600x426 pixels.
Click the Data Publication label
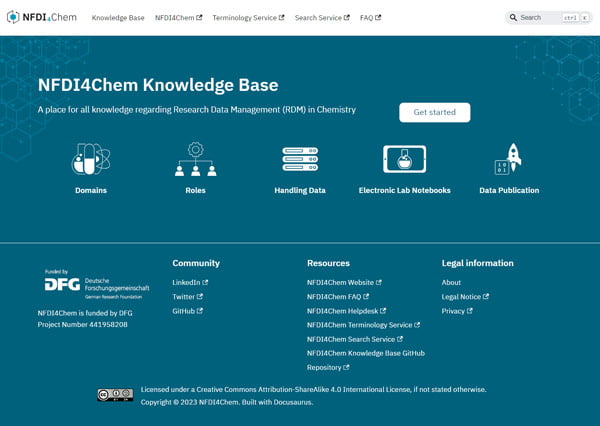[509, 190]
